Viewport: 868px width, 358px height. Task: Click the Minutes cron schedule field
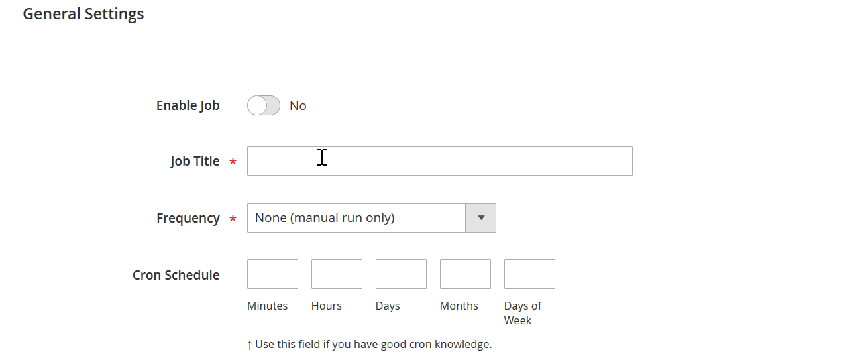pos(272,274)
